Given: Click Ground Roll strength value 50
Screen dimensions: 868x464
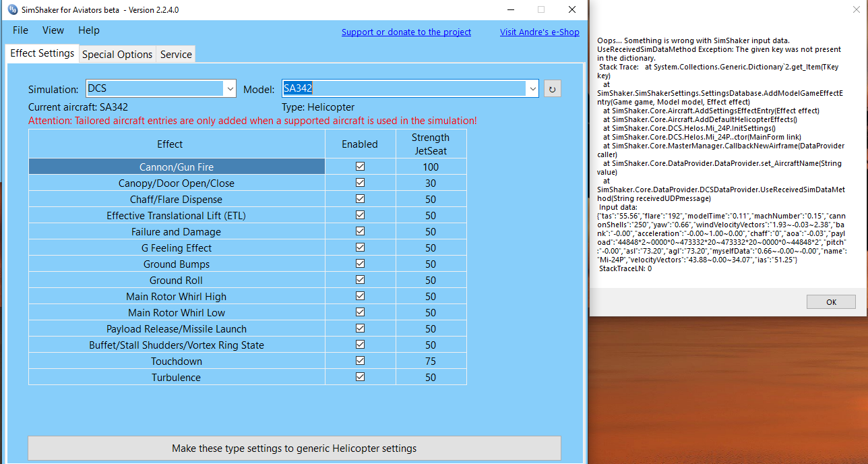Looking at the screenshot, I should pyautogui.click(x=431, y=280).
